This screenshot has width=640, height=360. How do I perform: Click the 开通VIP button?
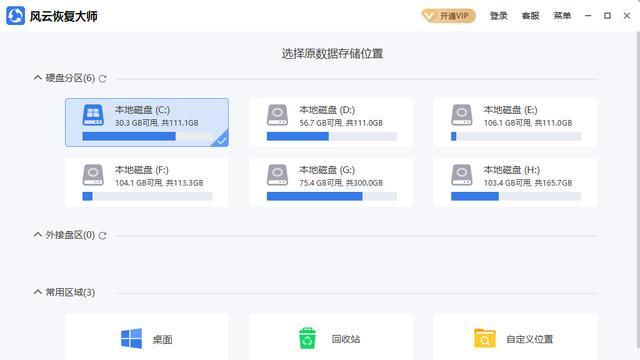click(x=449, y=16)
